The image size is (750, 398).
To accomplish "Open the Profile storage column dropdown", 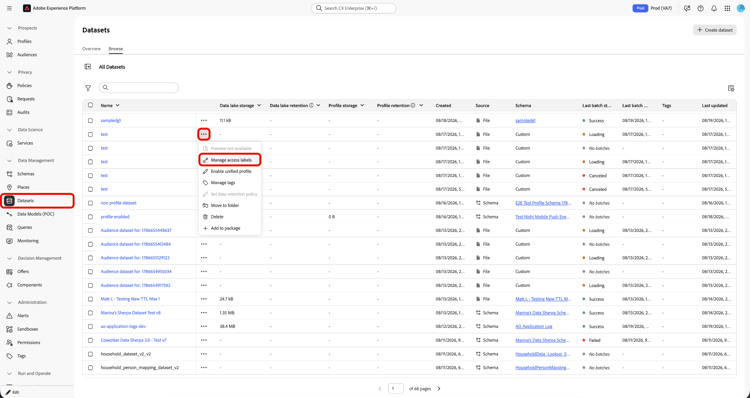I will pos(362,105).
